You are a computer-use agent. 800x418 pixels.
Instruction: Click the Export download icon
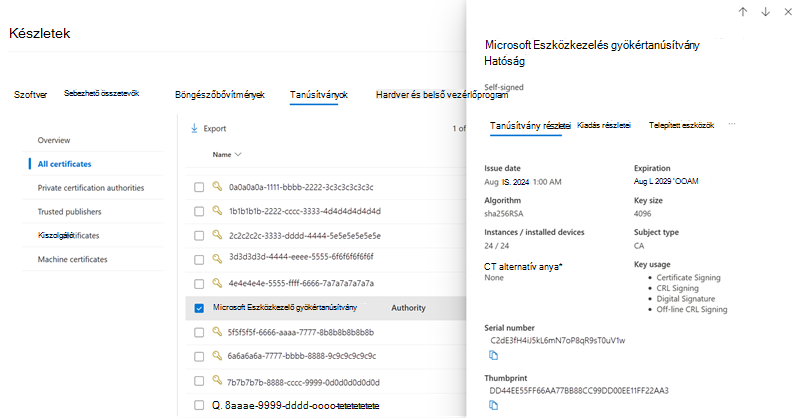(x=194, y=129)
